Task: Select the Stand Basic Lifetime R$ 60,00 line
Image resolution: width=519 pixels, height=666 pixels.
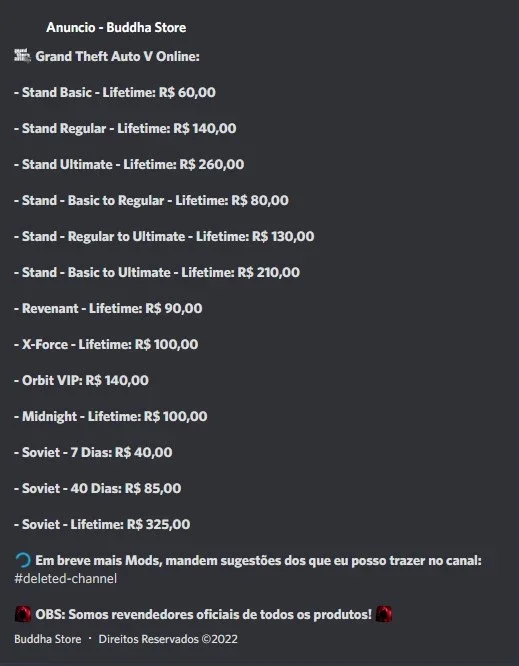Action: coord(115,92)
